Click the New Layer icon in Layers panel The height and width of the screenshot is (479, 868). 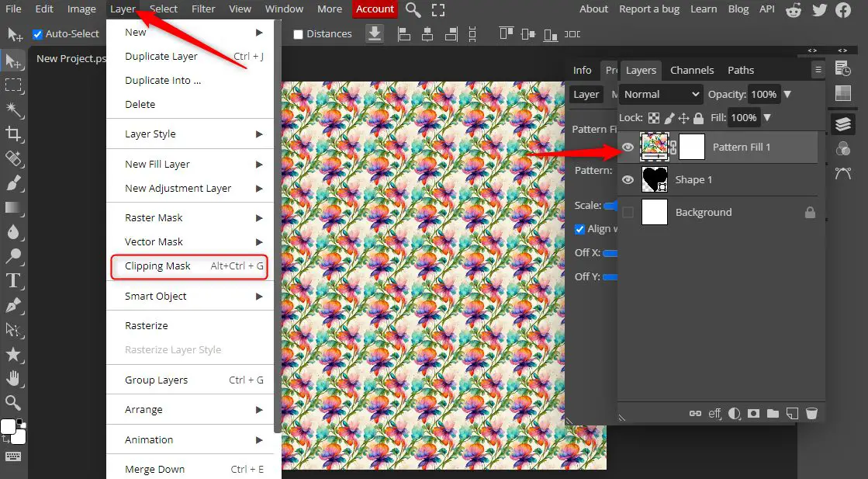792,413
